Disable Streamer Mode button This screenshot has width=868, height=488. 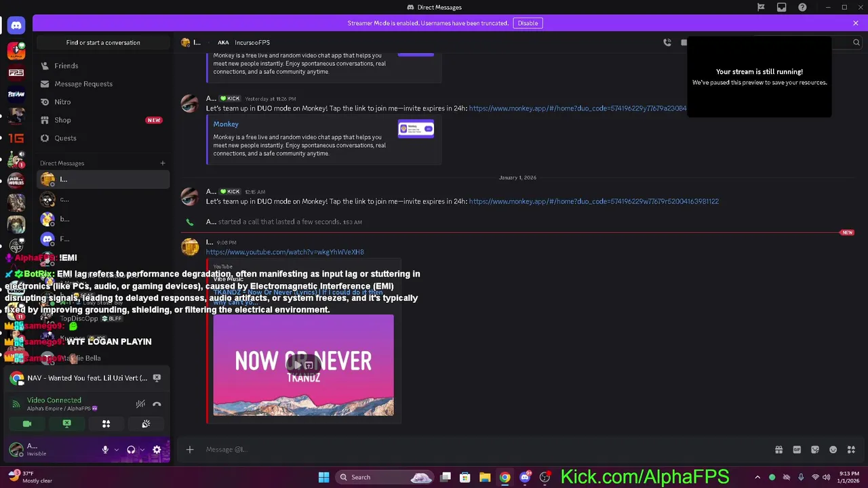coord(528,23)
